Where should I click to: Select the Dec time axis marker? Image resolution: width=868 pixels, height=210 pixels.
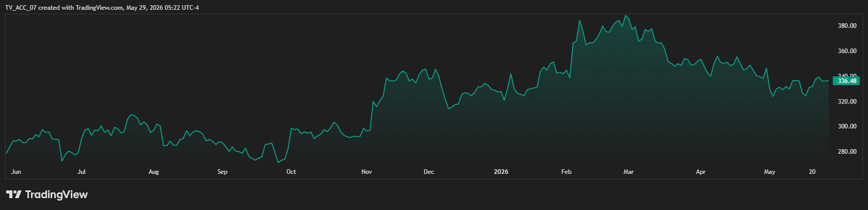(x=429, y=172)
